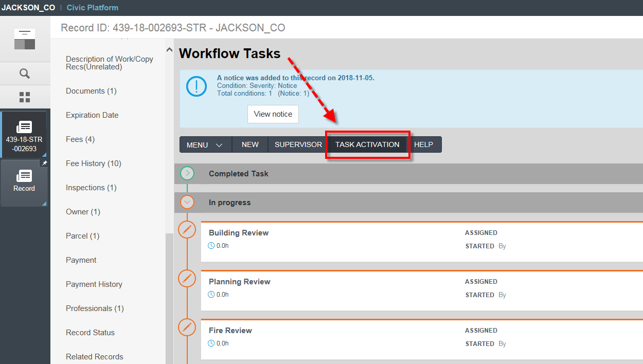
Task: Expand the Completed Task section
Action: (x=187, y=174)
